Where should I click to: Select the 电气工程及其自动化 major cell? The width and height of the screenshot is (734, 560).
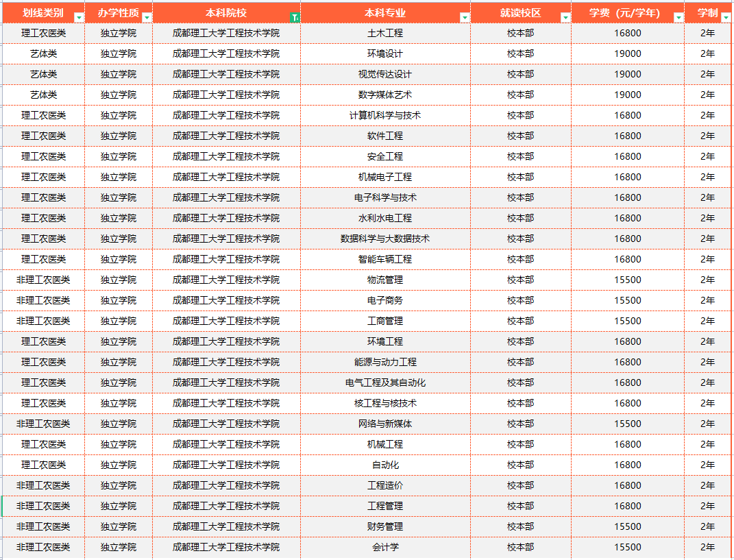tap(385, 383)
